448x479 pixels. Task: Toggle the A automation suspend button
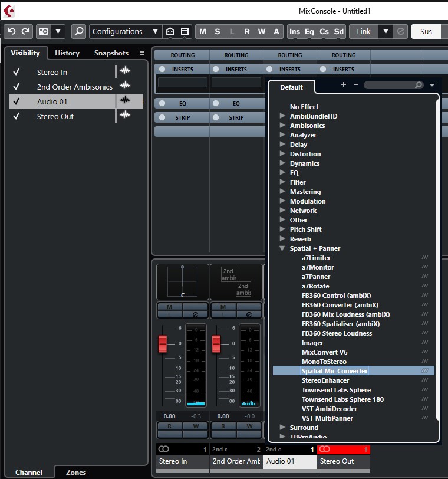pos(276,32)
